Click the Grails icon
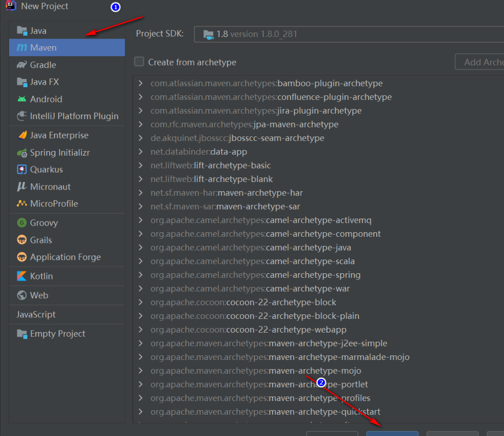The image size is (504, 436). pos(21,240)
